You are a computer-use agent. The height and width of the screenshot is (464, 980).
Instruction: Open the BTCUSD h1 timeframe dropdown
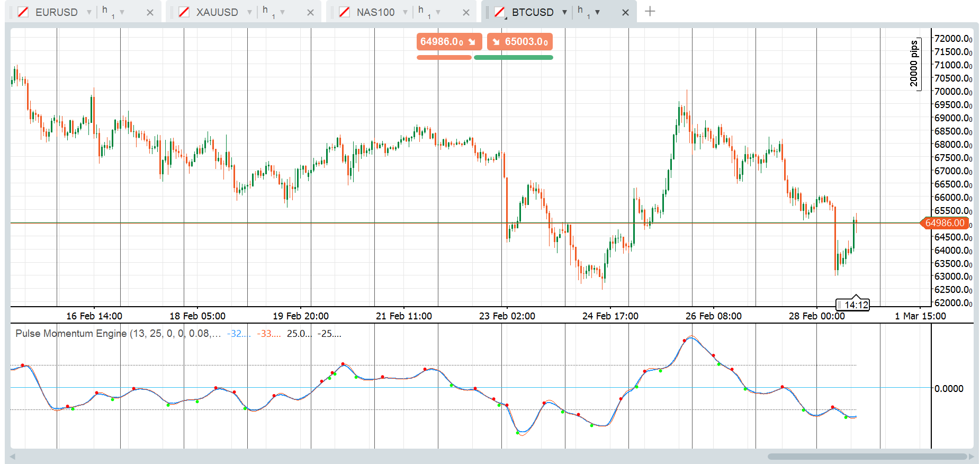pos(597,12)
